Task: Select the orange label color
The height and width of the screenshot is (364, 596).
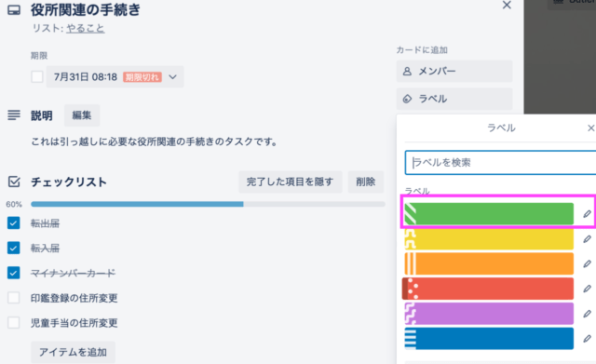Action: coord(489,263)
